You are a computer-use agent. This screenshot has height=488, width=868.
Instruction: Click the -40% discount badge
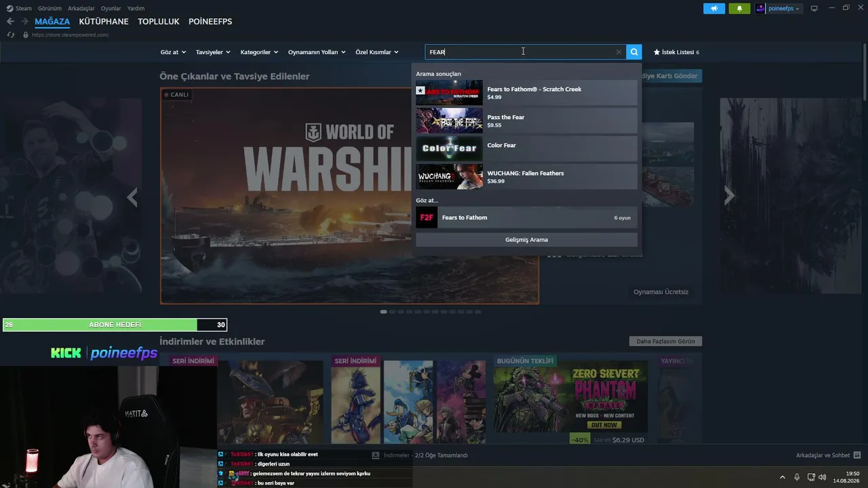tap(580, 440)
